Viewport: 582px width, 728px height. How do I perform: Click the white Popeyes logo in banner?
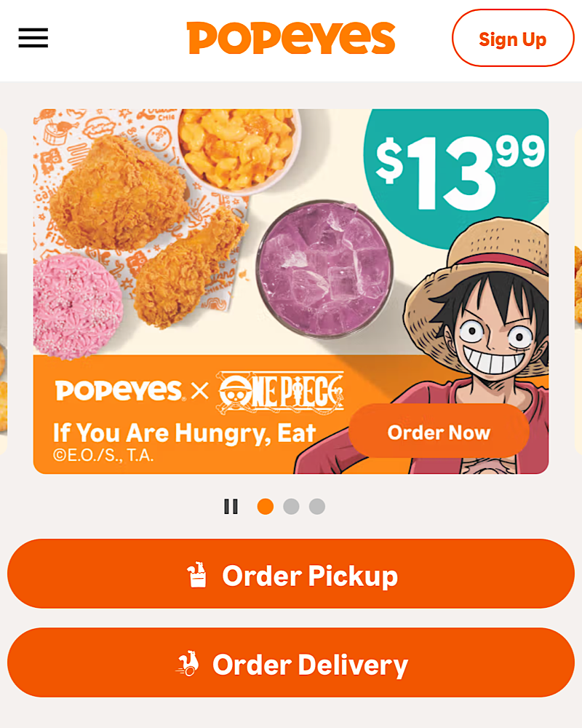click(x=119, y=390)
